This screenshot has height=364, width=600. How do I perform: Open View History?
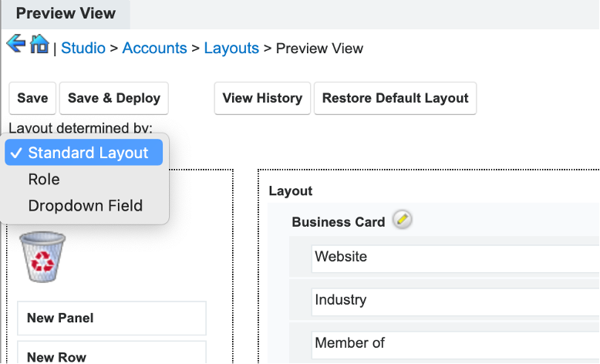262,98
